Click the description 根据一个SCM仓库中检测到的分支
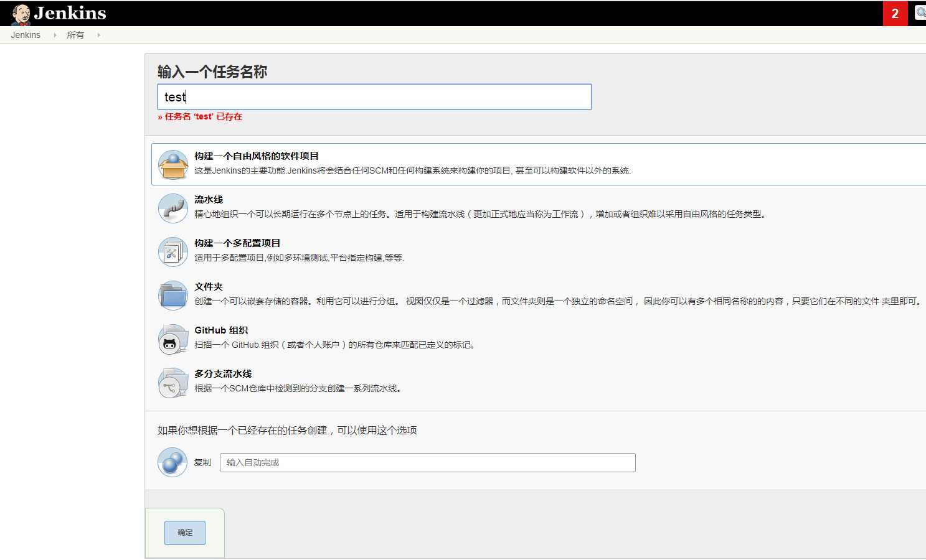This screenshot has height=560, width=926. click(300, 388)
